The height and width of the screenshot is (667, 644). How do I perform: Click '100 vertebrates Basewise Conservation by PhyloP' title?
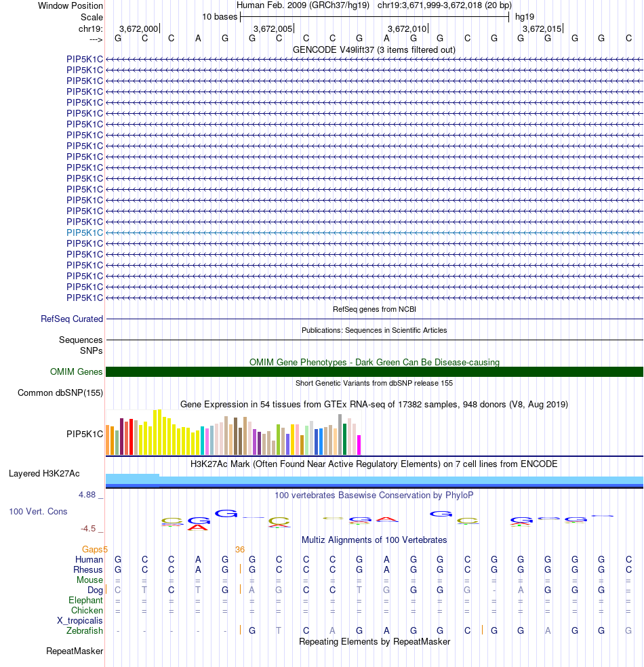pos(374,495)
